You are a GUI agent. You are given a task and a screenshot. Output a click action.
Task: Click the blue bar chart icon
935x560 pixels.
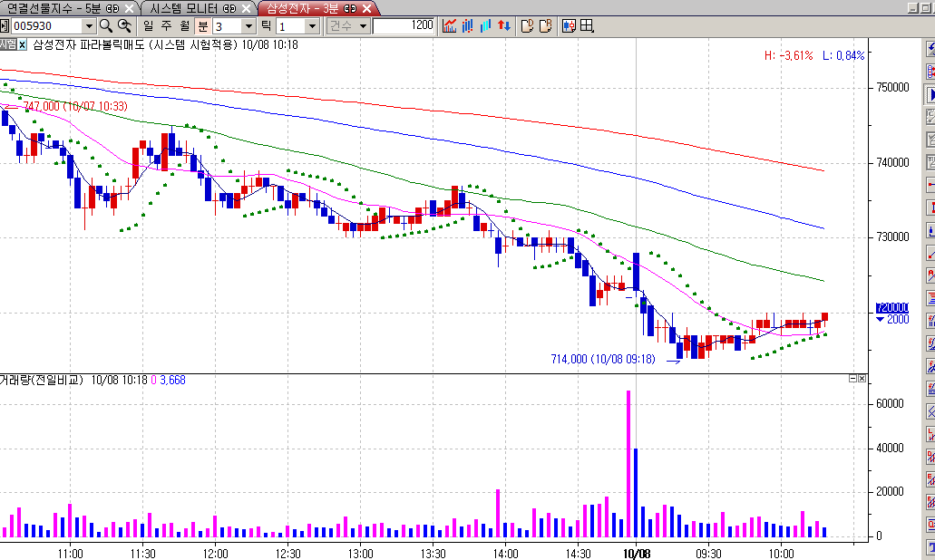[x=468, y=25]
